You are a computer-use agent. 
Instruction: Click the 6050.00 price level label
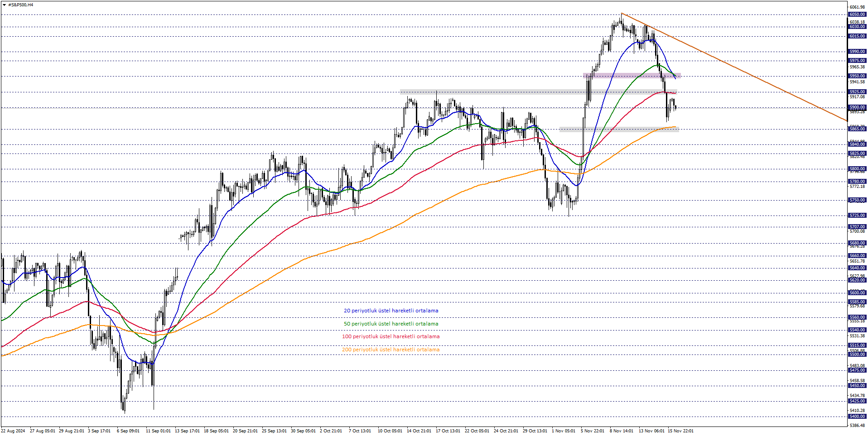[857, 14]
